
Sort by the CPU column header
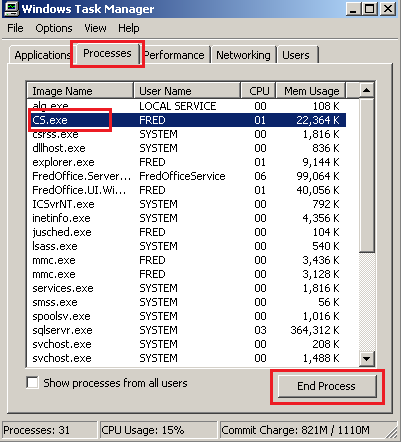click(x=258, y=91)
